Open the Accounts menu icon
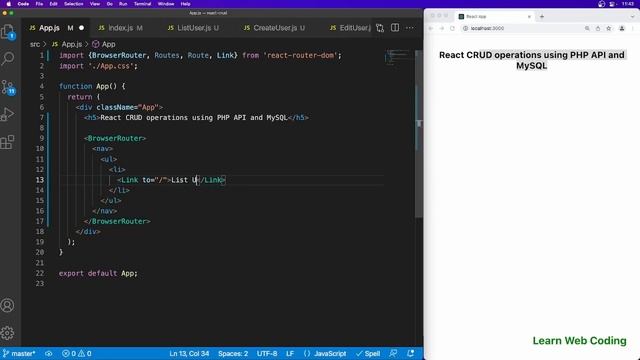640x360 pixels. pyautogui.click(x=7, y=305)
